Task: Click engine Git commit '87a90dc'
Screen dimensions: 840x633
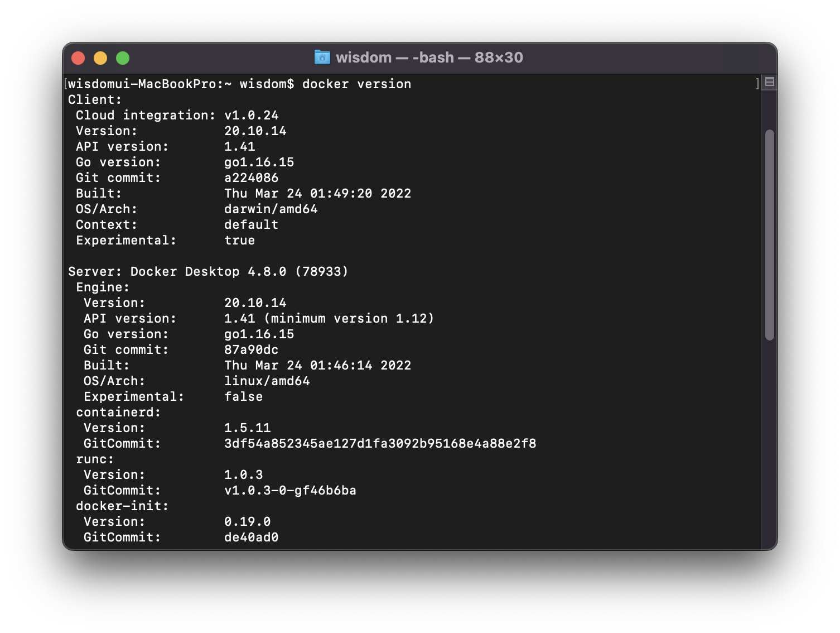Action: click(252, 350)
